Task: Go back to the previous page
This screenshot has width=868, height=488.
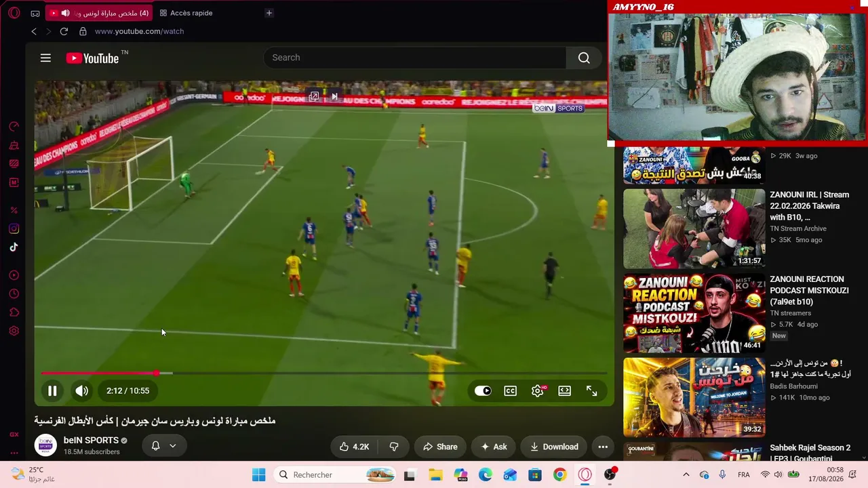Action: 34,31
